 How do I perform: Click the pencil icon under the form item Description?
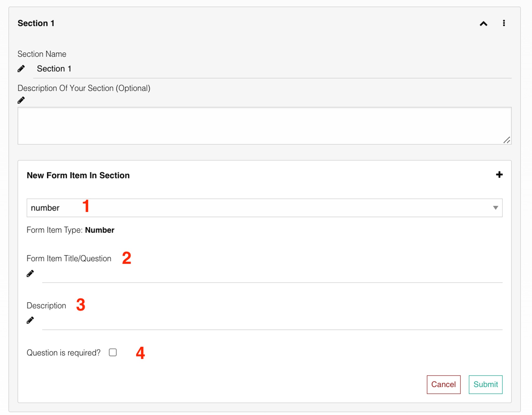[x=30, y=320]
